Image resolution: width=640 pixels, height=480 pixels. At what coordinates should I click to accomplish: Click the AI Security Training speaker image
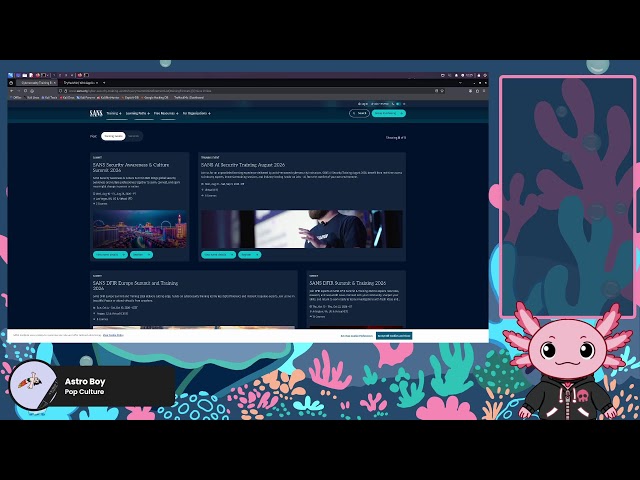pos(302,229)
